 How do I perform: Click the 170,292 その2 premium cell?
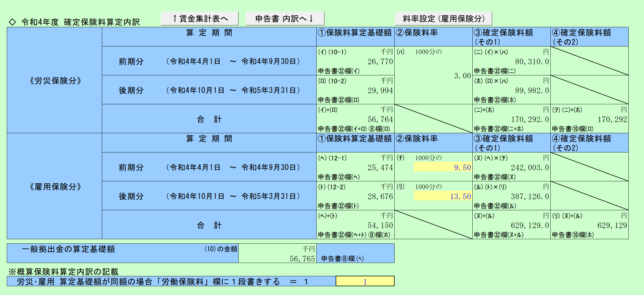612,119
